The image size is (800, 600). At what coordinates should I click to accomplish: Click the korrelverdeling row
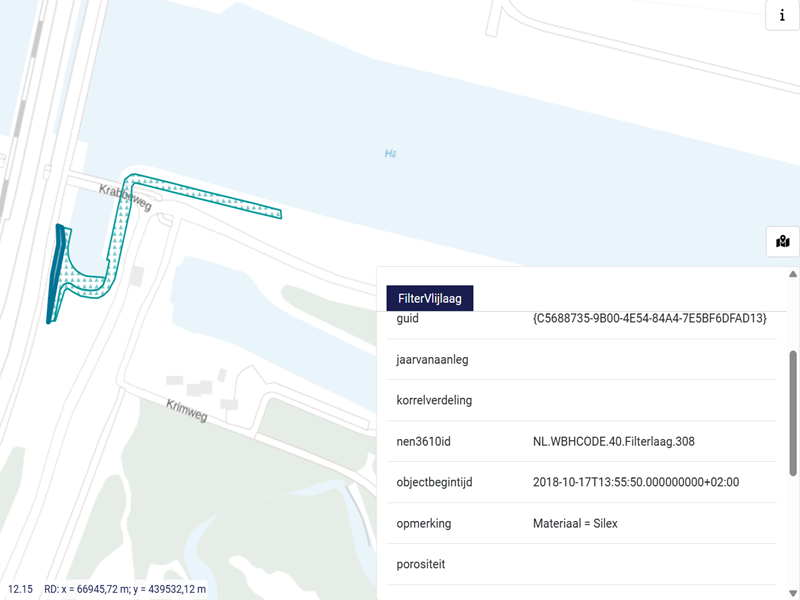pos(434,400)
